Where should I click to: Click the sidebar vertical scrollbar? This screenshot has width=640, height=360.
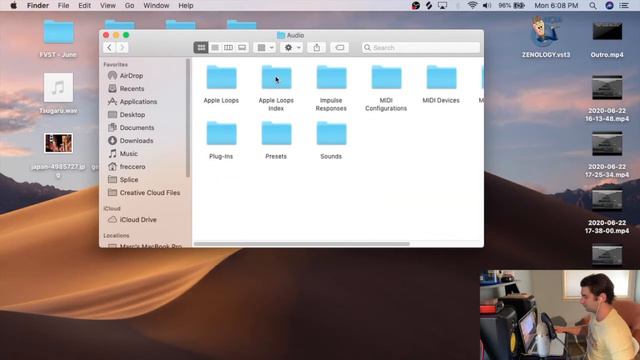click(188, 118)
